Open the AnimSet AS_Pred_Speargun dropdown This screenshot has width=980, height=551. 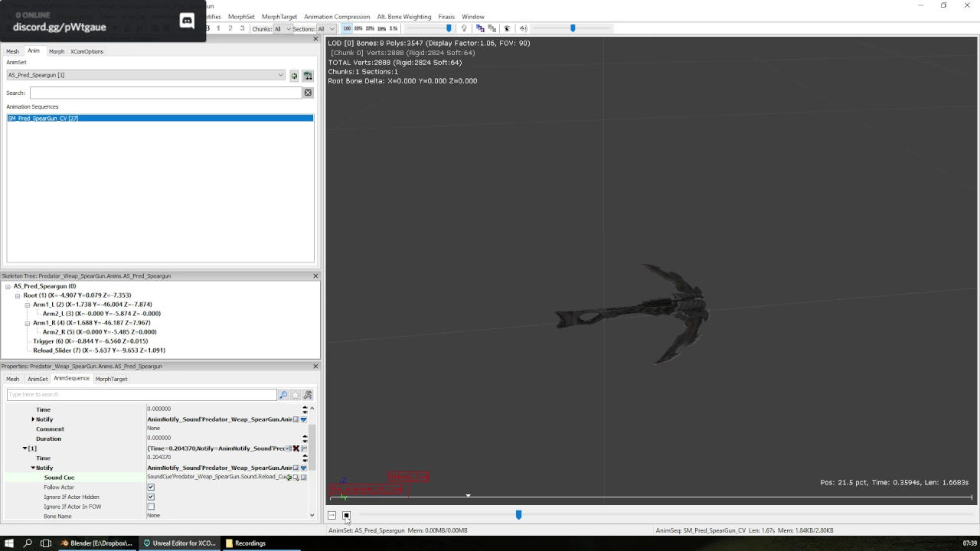(145, 75)
